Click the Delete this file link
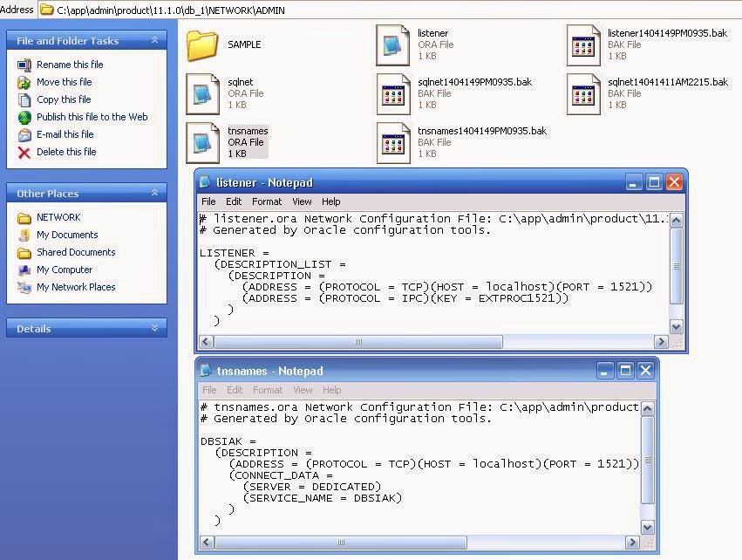Image resolution: width=742 pixels, height=560 pixels. [67, 152]
